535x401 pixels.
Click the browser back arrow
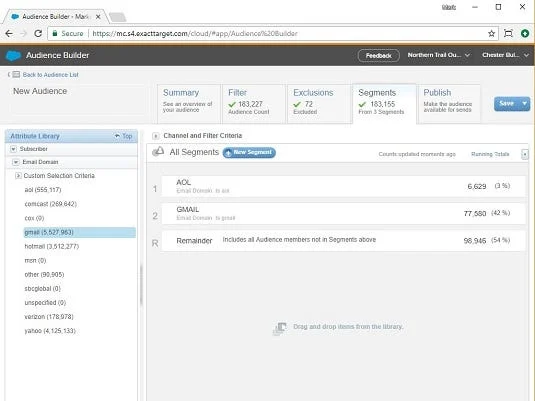tap(9, 33)
